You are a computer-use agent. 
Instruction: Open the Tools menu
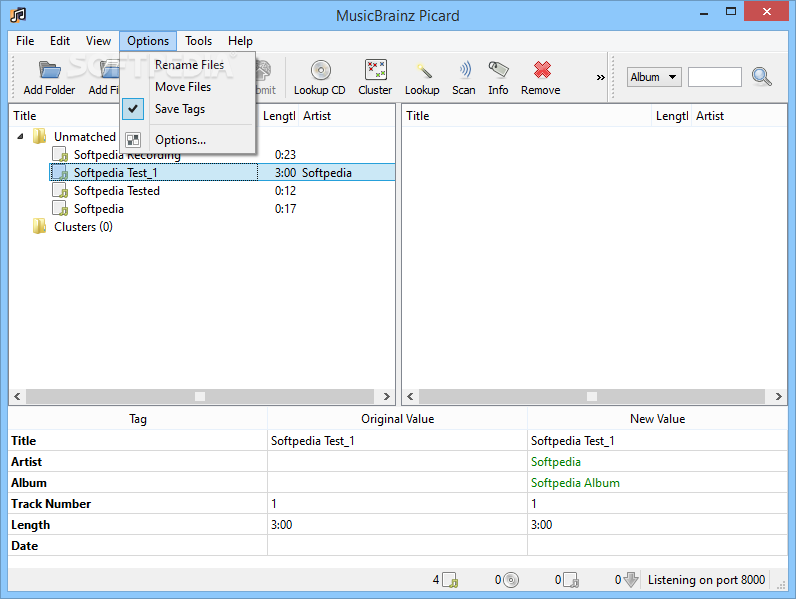[x=198, y=41]
